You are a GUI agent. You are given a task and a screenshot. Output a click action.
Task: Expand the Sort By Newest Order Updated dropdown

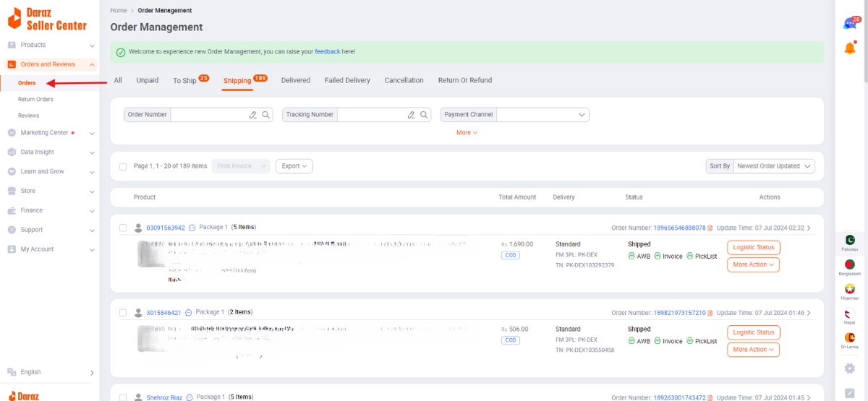773,166
